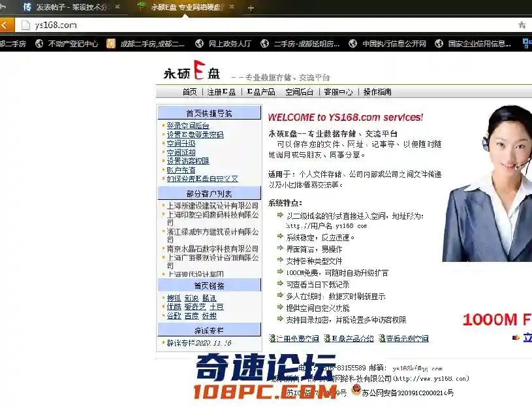
Task: Open 辟谣专栏2020.11.16 entry
Action: [x=199, y=343]
